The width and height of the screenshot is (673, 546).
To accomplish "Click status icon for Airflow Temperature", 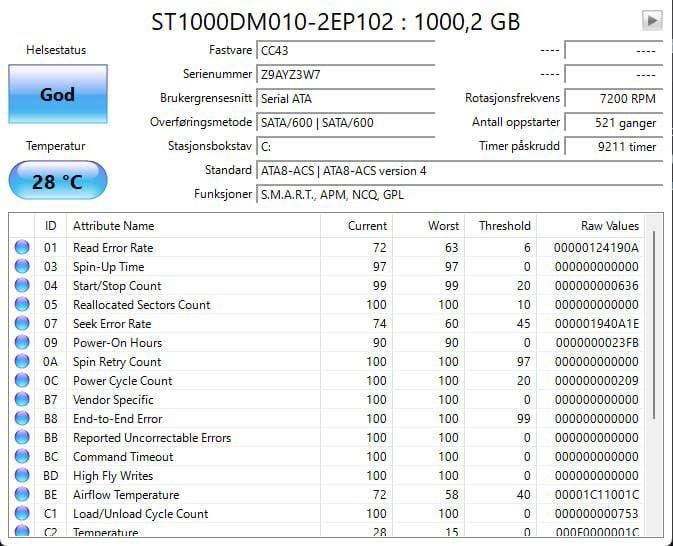I will click(x=22, y=494).
